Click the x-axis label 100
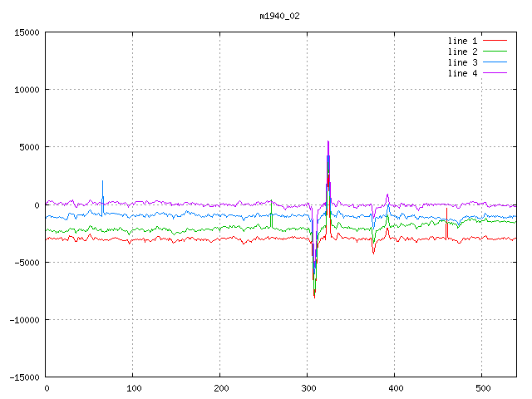 pyautogui.click(x=134, y=388)
